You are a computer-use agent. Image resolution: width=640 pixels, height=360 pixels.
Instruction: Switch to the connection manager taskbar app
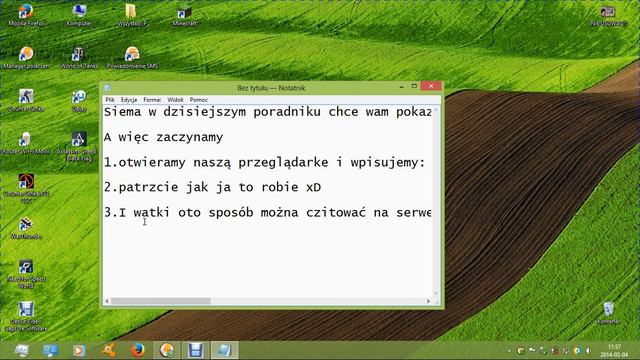click(167, 350)
